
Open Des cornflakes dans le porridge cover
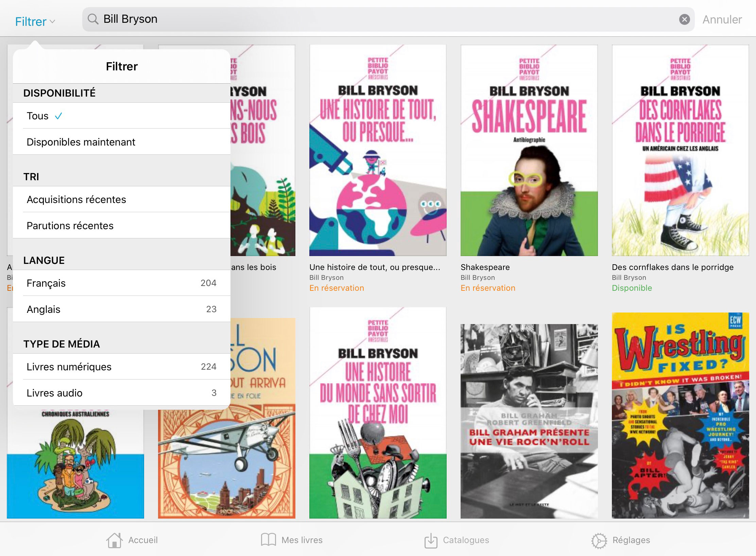click(680, 150)
